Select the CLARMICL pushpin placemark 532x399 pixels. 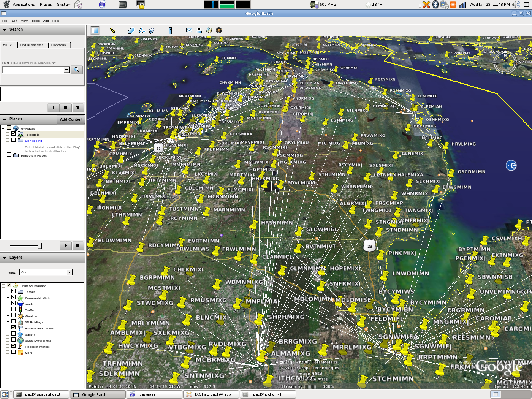[254, 259]
